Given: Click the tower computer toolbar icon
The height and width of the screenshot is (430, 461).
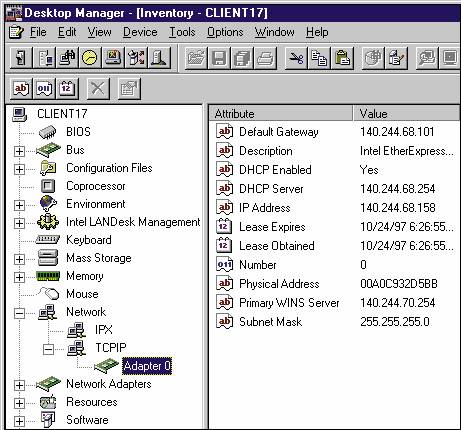Looking at the screenshot, I should (159, 58).
